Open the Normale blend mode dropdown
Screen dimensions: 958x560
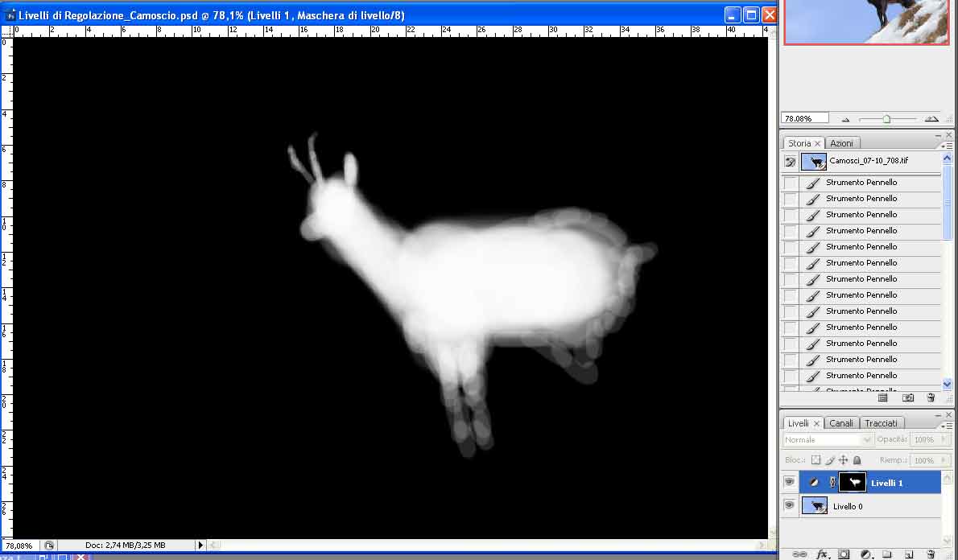tap(828, 439)
